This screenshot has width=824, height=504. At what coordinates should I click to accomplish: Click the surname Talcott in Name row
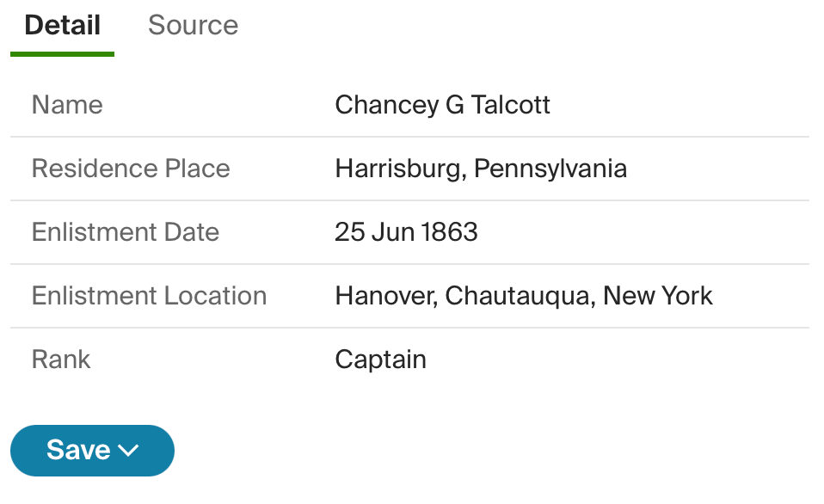510,105
